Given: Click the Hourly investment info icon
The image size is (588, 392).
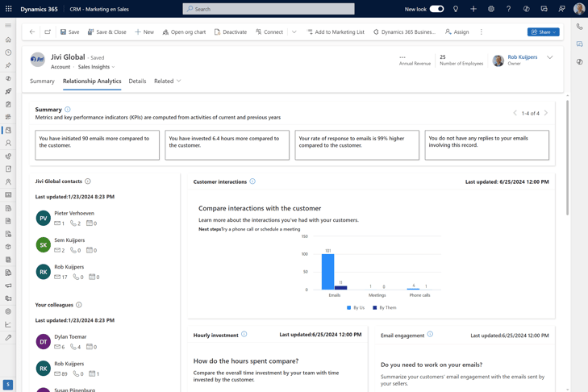Looking at the screenshot, I should [x=244, y=334].
